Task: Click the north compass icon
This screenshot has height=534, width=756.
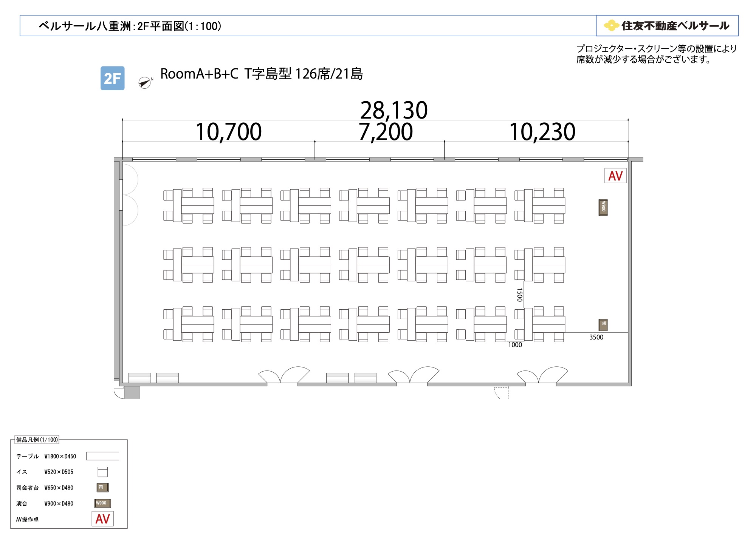Action: pos(145,82)
